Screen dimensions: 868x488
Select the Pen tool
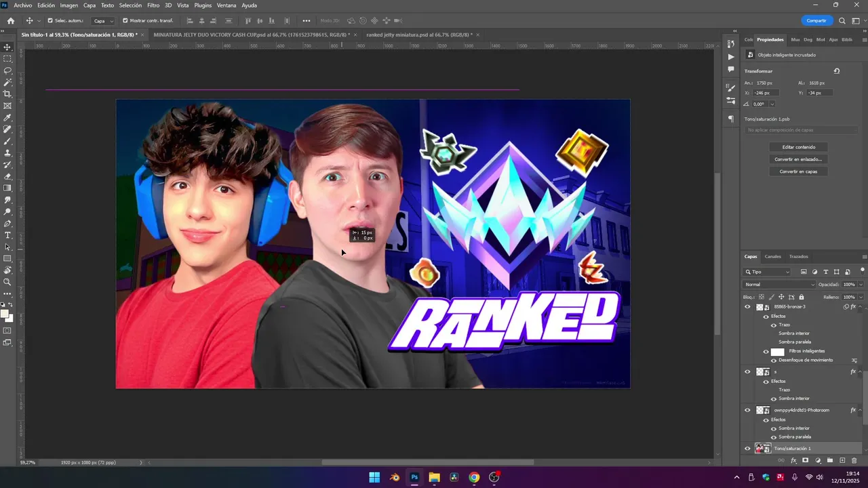coord(7,224)
